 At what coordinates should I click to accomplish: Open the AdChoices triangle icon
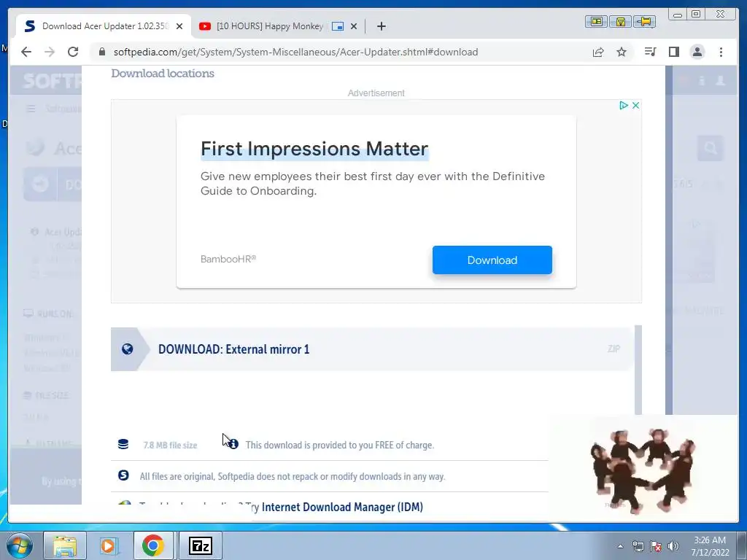point(623,105)
